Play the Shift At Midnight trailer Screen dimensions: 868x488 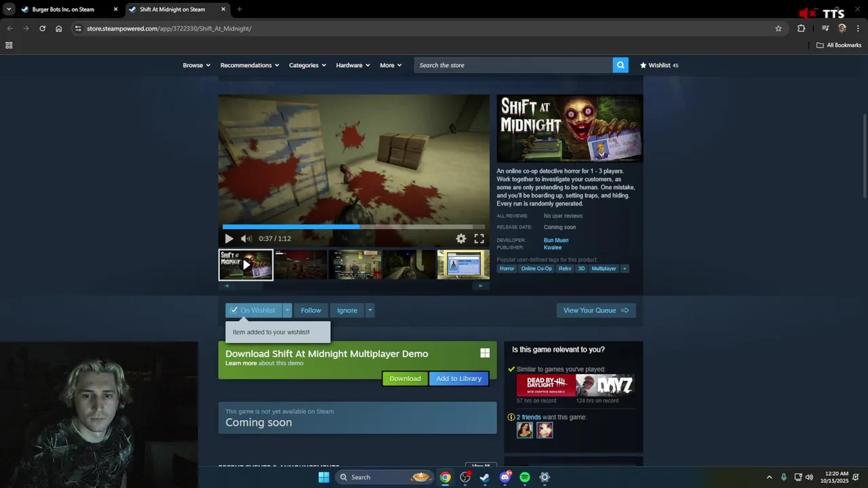[229, 239]
